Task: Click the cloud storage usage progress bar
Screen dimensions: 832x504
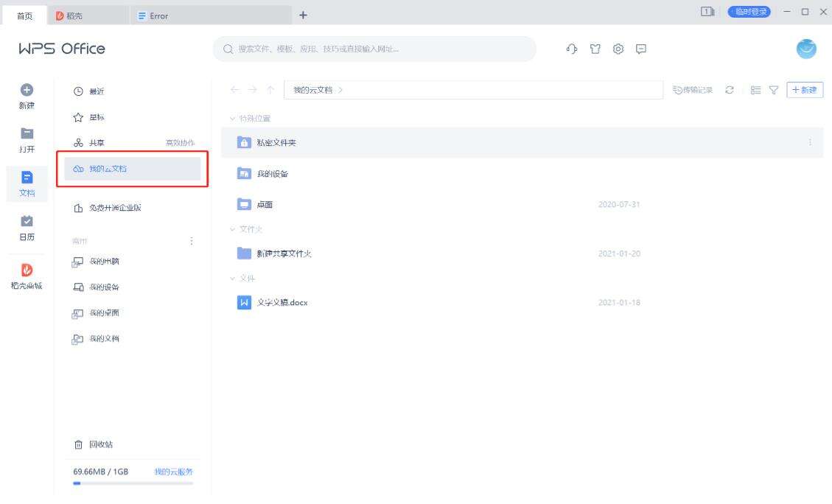Action: pos(133,484)
